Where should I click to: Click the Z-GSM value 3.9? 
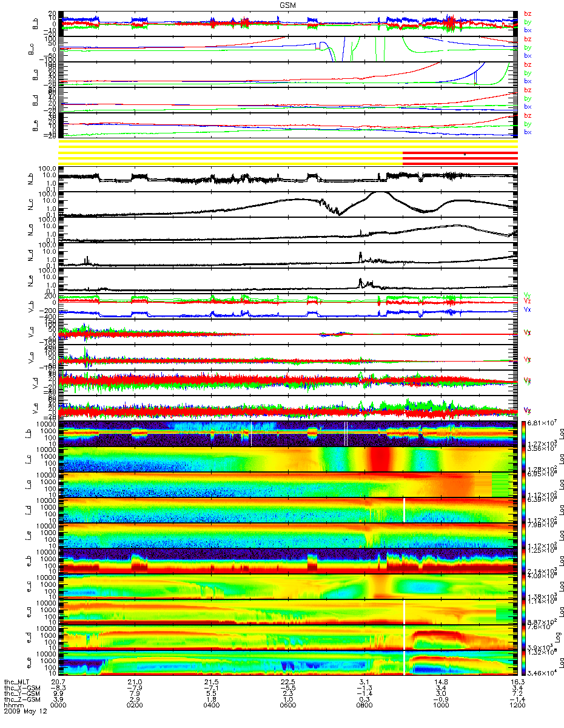tap(58, 701)
